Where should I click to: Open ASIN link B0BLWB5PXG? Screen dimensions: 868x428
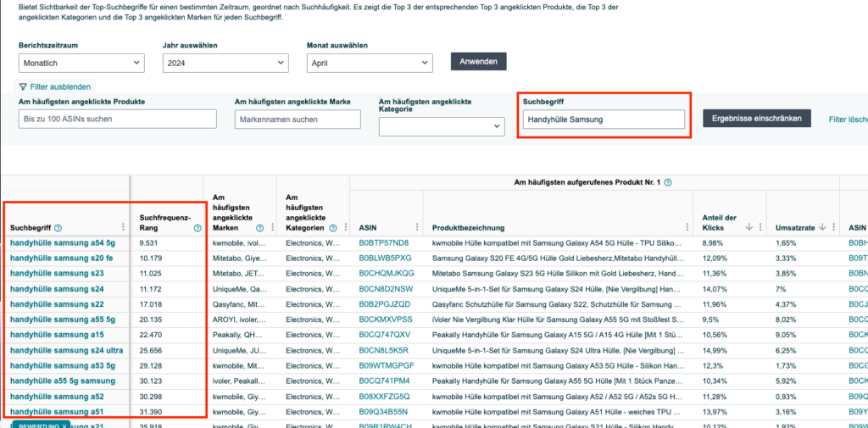tap(386, 258)
